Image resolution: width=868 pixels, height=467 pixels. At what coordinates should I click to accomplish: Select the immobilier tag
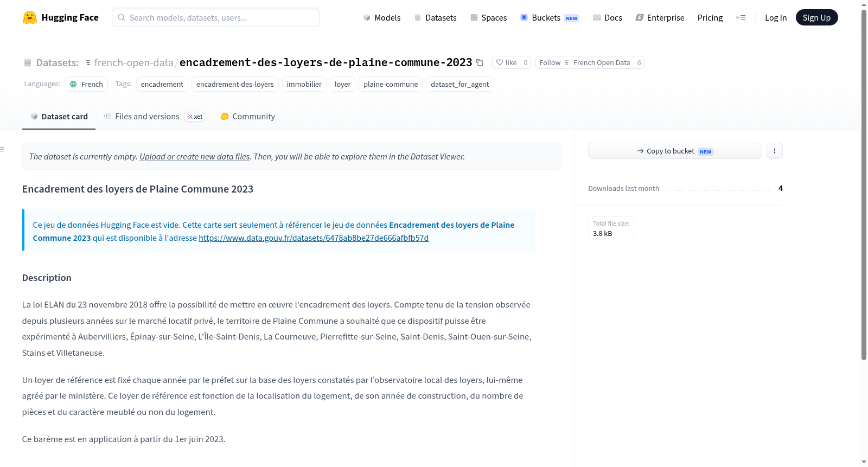304,84
